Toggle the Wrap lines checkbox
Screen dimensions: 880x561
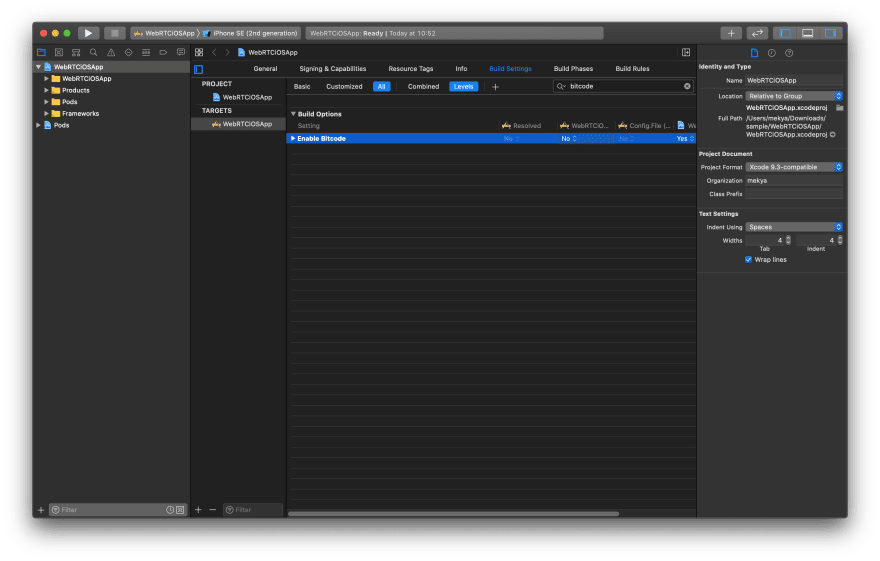point(748,260)
